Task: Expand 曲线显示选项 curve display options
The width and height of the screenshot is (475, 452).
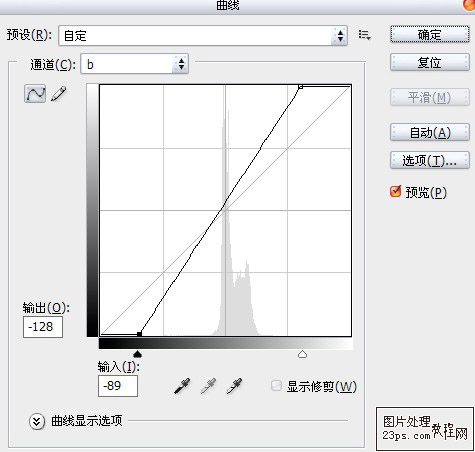Action: coord(37,421)
